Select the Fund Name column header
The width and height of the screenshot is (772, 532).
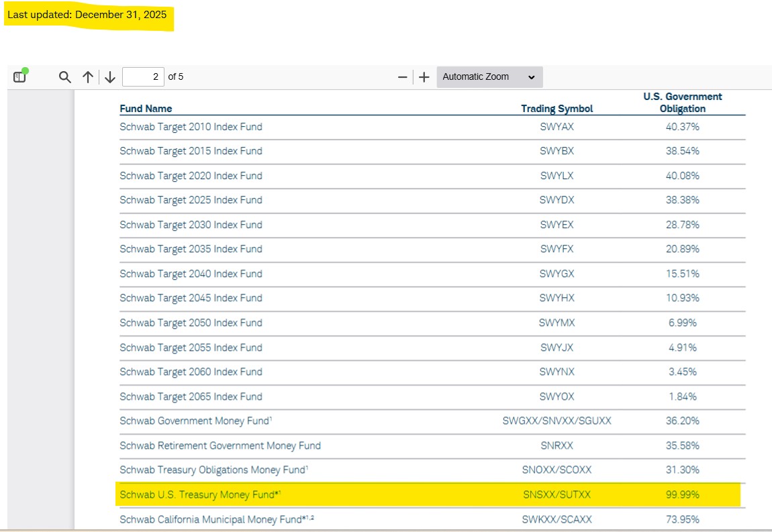point(146,109)
